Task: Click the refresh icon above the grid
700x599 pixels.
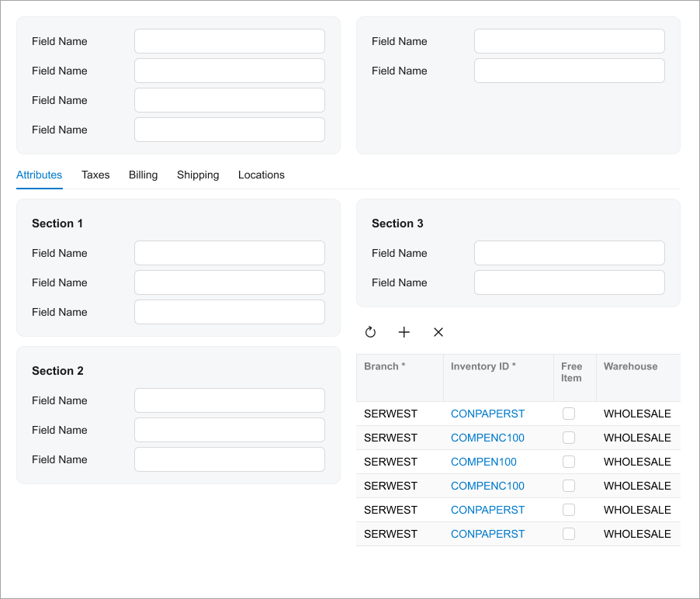Action: [370, 332]
